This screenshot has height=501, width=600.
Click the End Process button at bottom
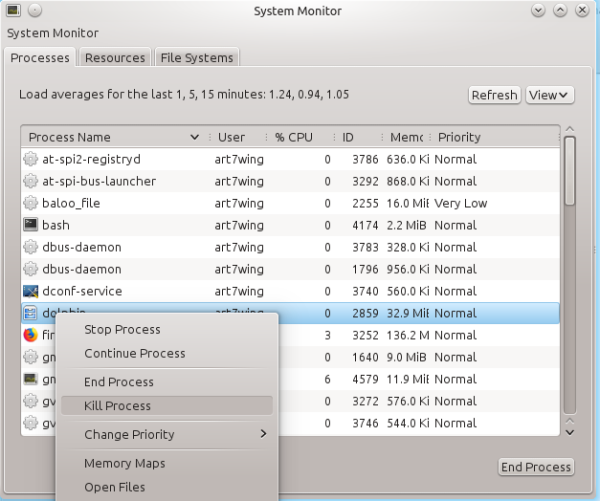[536, 467]
